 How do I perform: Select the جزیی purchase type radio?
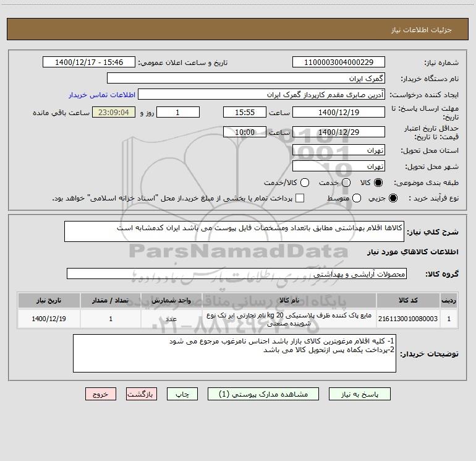393,198
